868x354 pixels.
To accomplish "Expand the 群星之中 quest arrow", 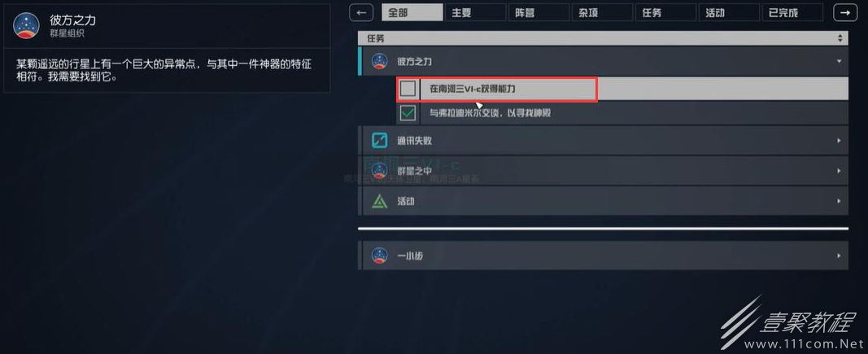I will pos(840,171).
